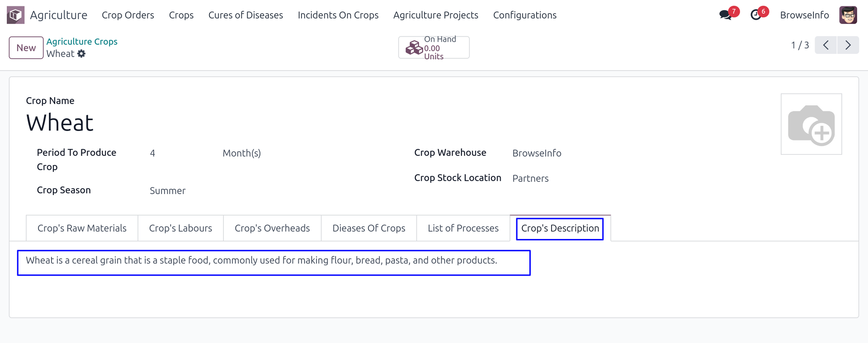Open the gear actions menu beside Wheat
Viewport: 868px width, 343px height.
tap(81, 54)
